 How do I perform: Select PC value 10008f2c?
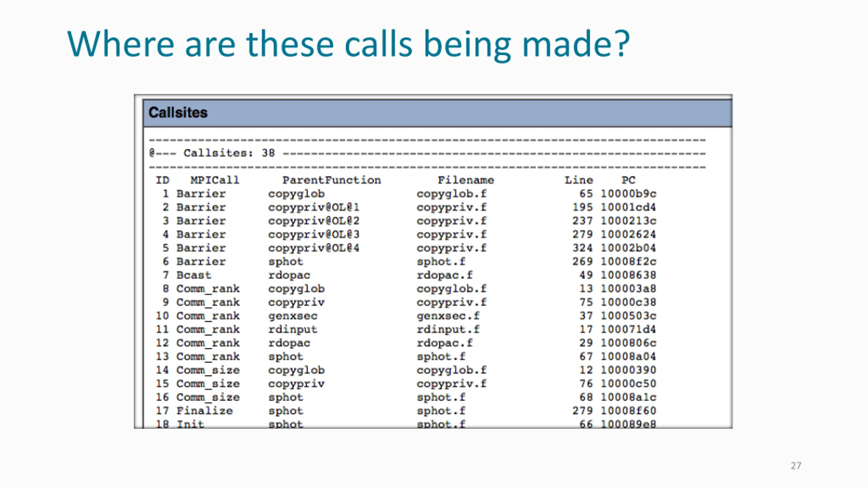point(628,261)
